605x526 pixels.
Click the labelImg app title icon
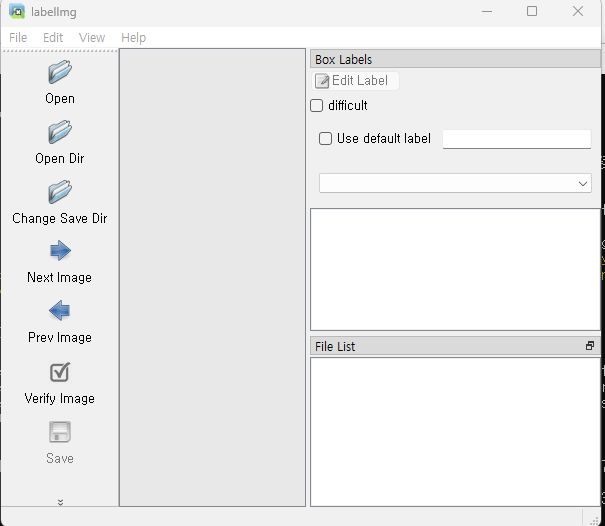click(x=17, y=12)
